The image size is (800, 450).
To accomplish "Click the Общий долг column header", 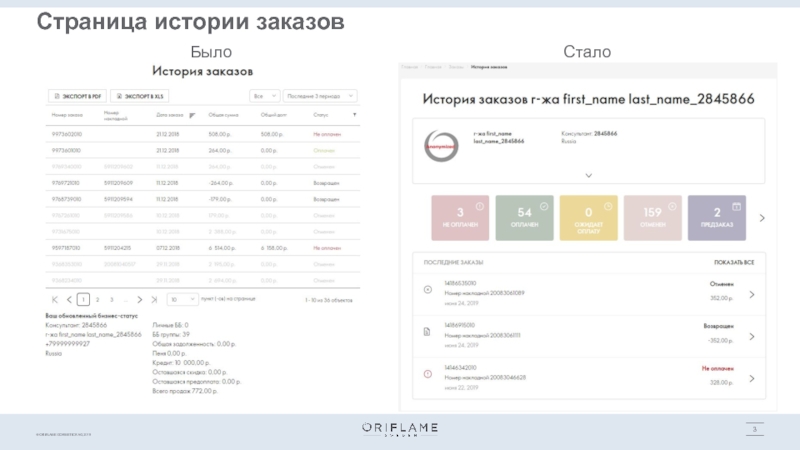I will [x=274, y=115].
